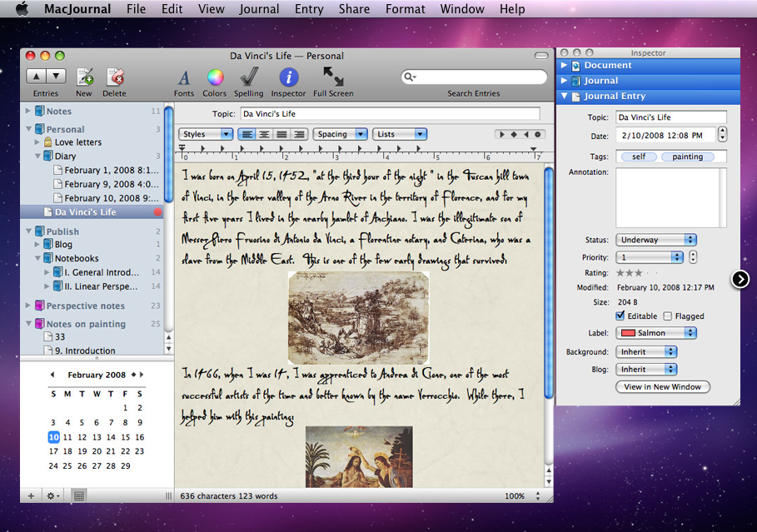Select the Blog journal icon
This screenshot has height=532, width=757.
pyautogui.click(x=48, y=244)
